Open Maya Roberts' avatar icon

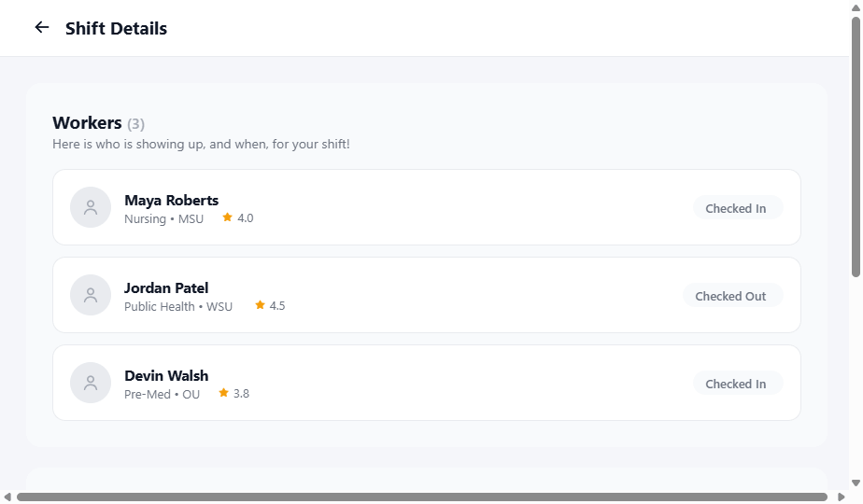(x=91, y=207)
